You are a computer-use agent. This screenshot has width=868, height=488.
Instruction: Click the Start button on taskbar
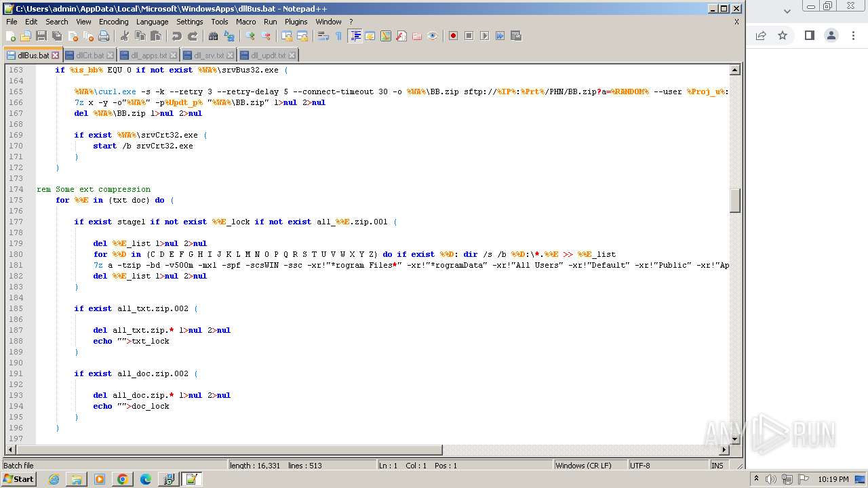[19, 479]
